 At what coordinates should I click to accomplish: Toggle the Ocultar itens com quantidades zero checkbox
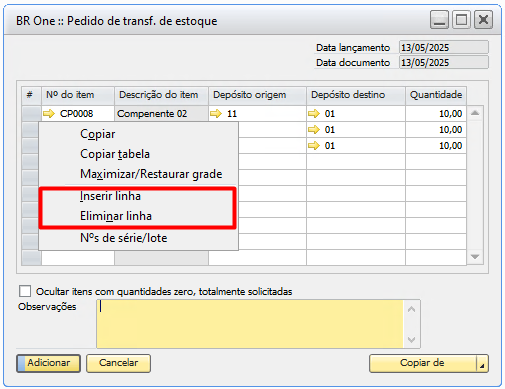click(25, 291)
